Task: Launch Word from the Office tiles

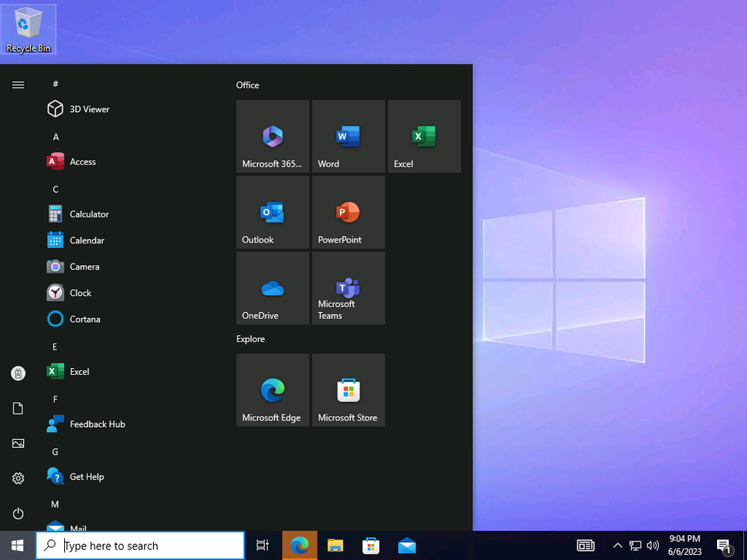Action: click(x=348, y=136)
